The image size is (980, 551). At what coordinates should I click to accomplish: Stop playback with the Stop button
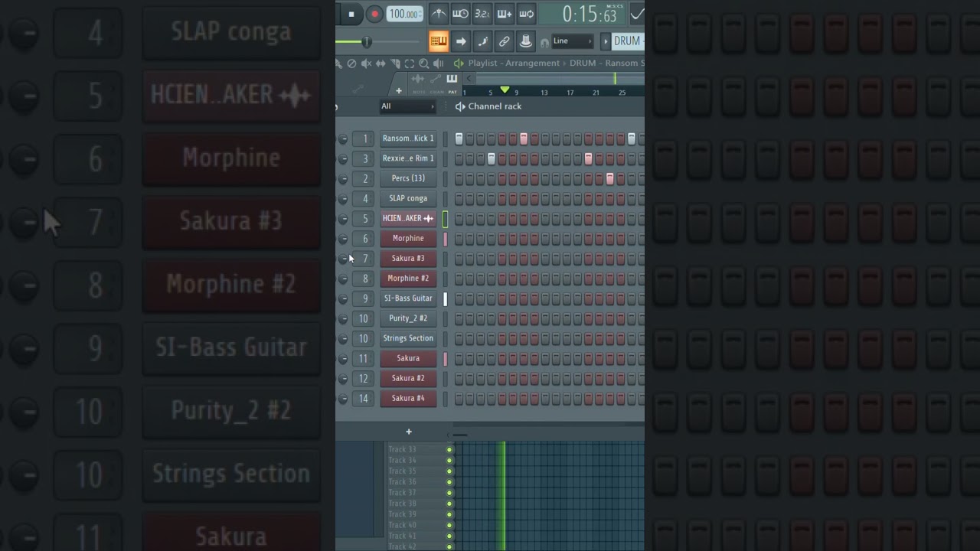coord(351,14)
